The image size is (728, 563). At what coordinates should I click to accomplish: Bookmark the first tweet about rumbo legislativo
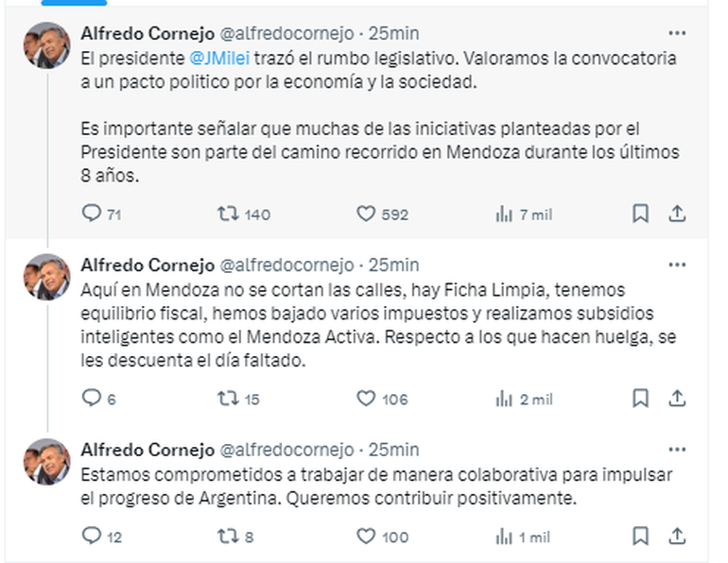tap(640, 214)
